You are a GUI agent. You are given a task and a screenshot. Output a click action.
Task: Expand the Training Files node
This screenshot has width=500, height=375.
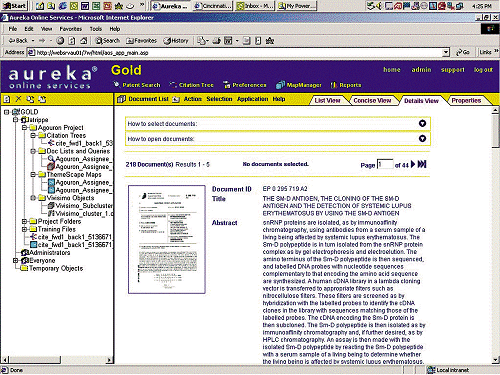[x=24, y=229]
